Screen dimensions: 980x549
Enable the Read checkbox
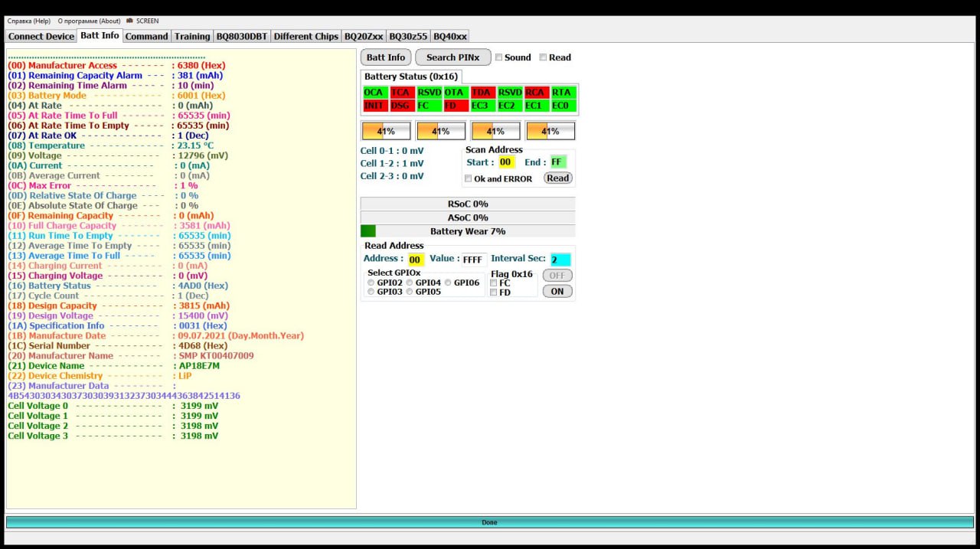coord(544,57)
